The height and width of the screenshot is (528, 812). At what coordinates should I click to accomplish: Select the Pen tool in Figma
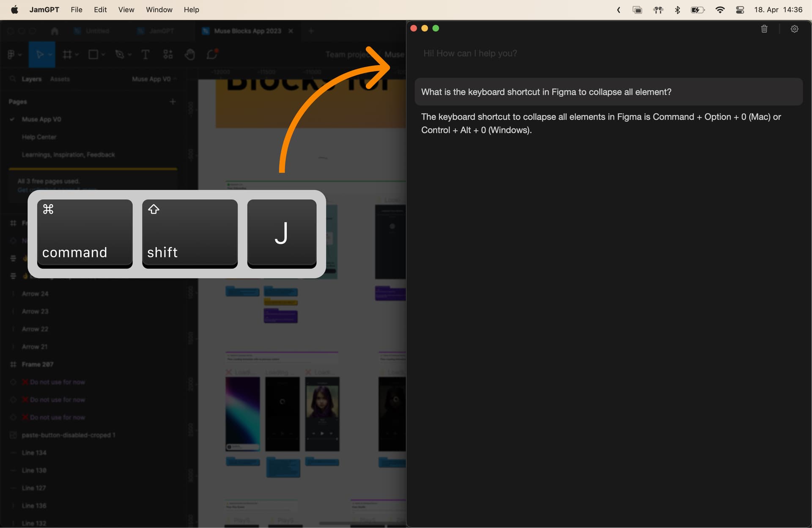pyautogui.click(x=120, y=55)
